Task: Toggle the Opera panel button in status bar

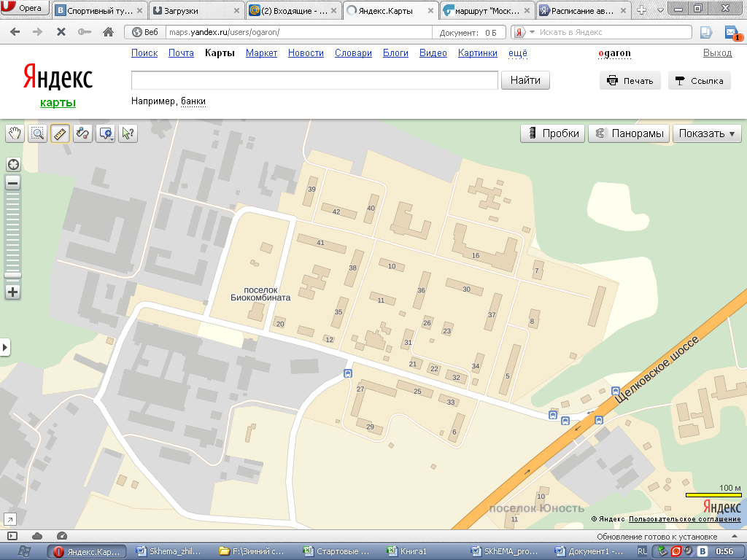Action: [12, 536]
